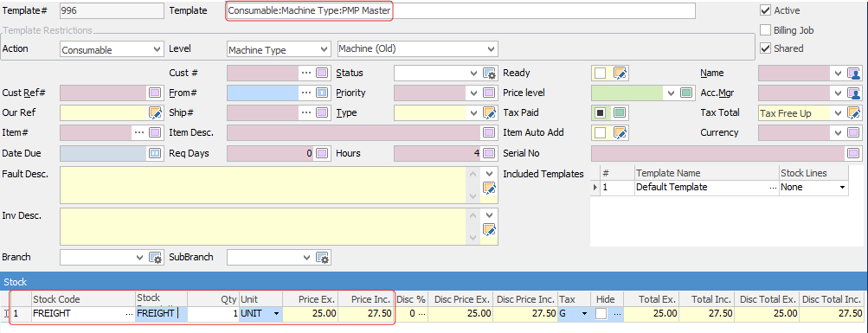The width and height of the screenshot is (868, 333).
Task: Expand the Status dropdown
Action: tap(473, 73)
